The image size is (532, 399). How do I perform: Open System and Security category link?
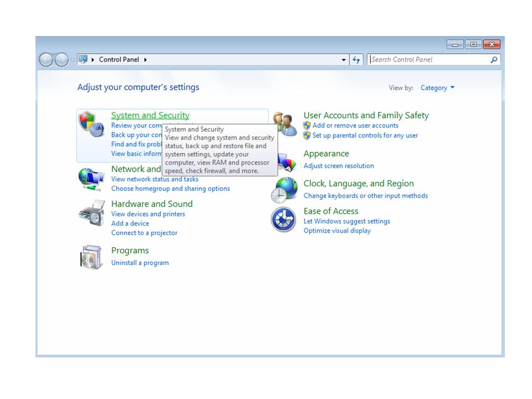click(x=150, y=115)
